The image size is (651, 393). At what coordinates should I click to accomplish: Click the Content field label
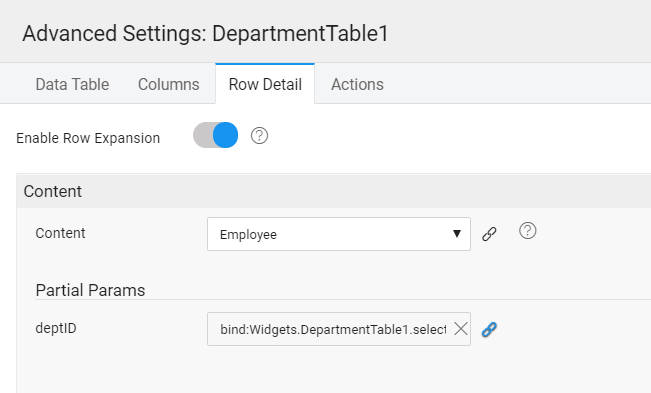tap(61, 233)
